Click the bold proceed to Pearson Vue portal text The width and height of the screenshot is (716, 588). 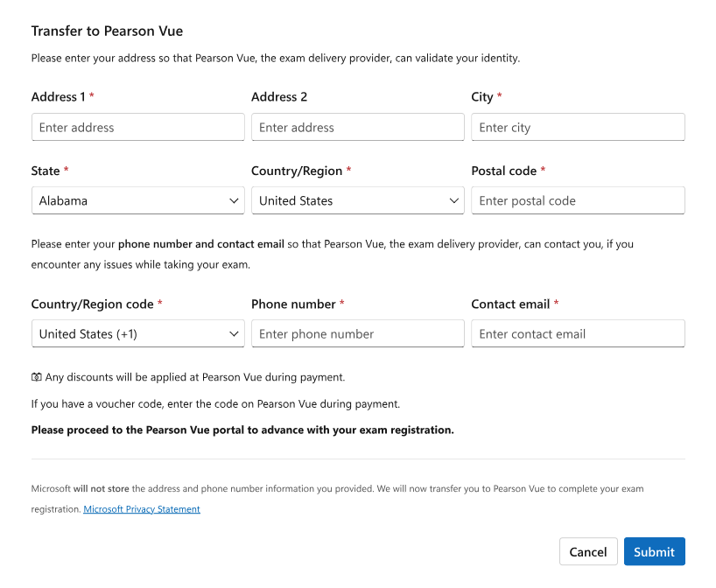click(242, 430)
